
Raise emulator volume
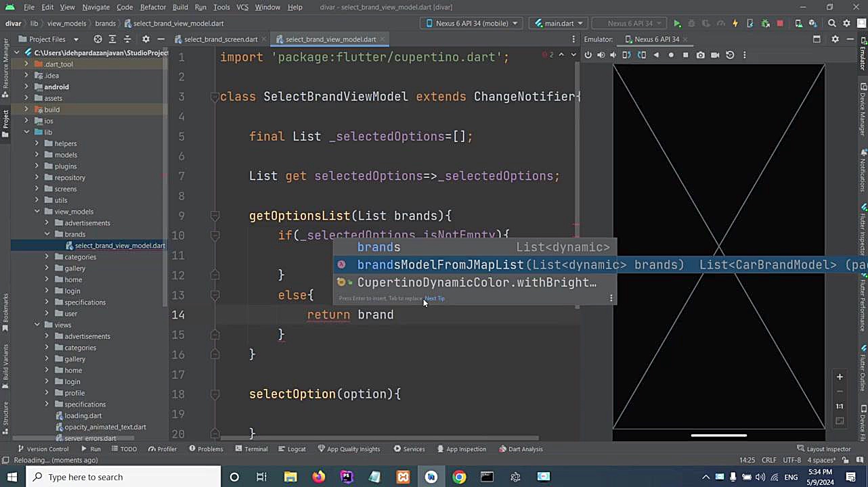pyautogui.click(x=601, y=55)
